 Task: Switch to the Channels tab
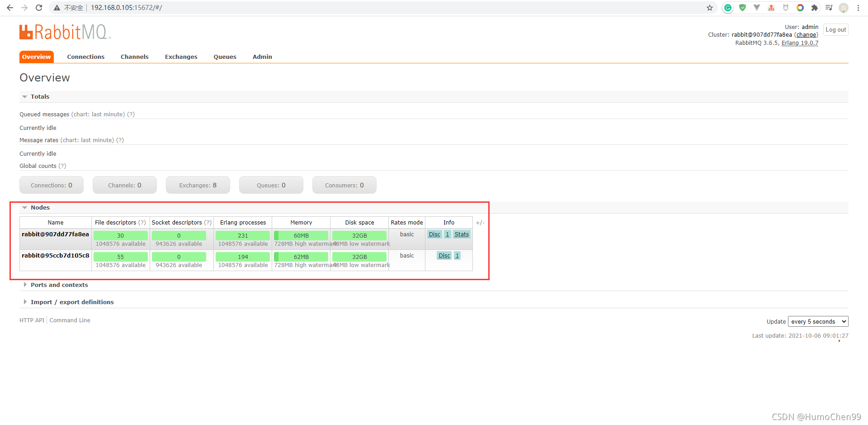[x=135, y=57]
